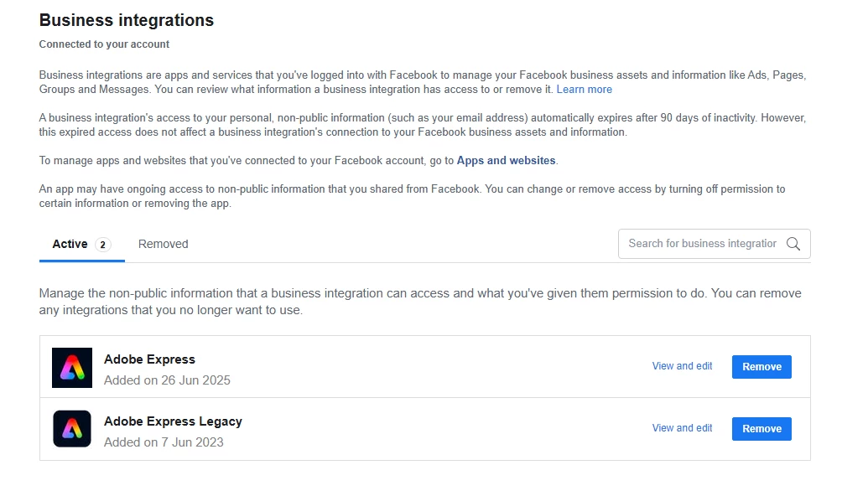
Task: Open the Learn more link
Action: [x=584, y=90]
